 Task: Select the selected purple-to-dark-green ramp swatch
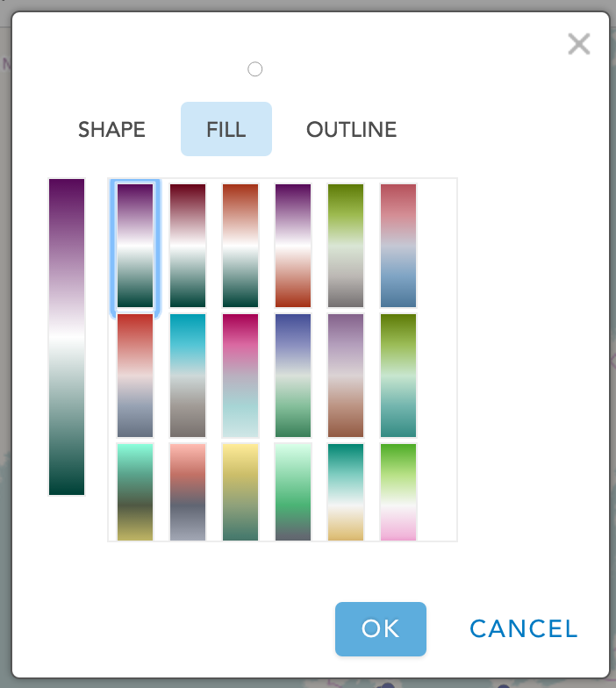(x=135, y=246)
